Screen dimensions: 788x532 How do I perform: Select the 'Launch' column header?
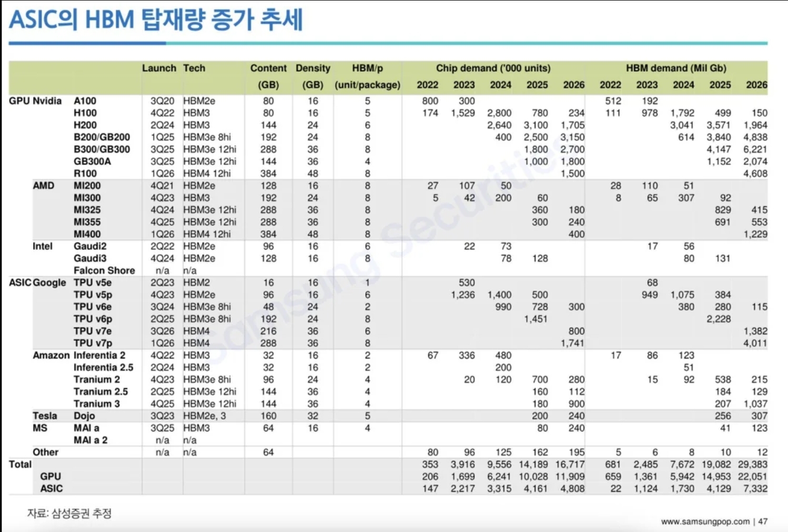point(159,68)
